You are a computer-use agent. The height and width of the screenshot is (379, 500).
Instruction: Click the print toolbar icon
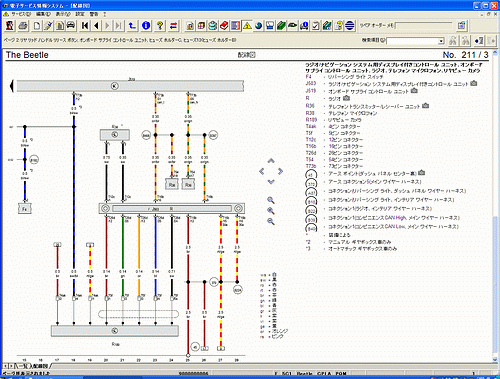(23, 26)
